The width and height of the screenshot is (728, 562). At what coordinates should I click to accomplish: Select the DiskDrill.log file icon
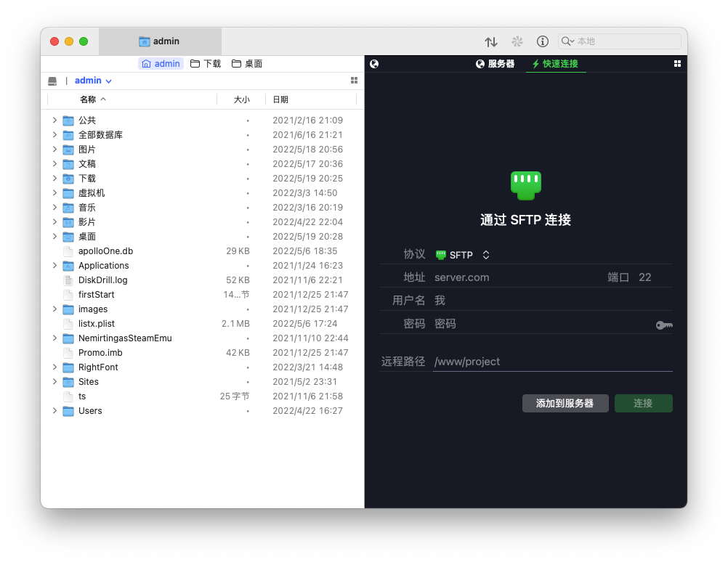click(x=68, y=280)
